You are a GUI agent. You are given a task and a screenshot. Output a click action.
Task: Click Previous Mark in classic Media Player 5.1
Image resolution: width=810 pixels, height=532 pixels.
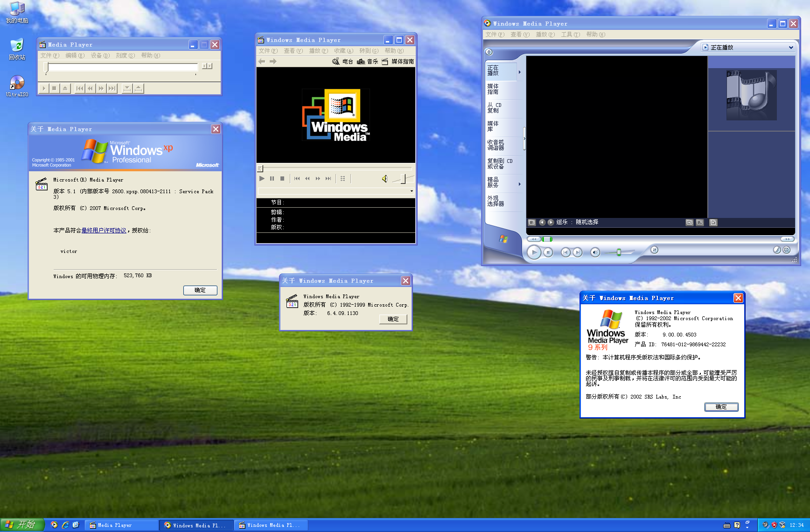point(80,88)
